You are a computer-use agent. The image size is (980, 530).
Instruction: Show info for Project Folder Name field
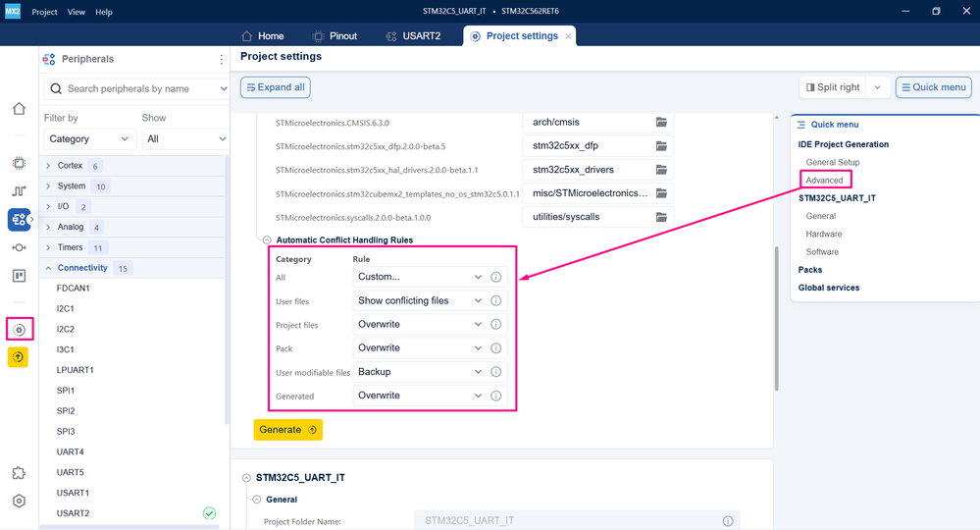coord(728,521)
